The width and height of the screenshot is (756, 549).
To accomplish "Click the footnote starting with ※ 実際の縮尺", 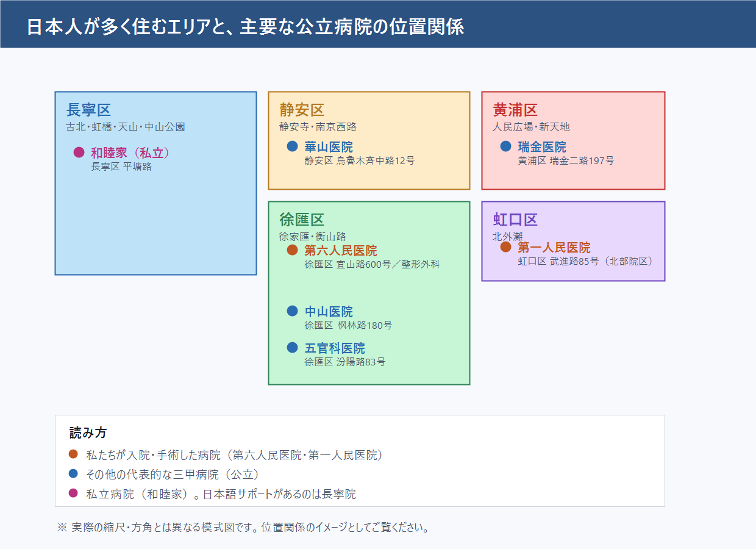I will [x=243, y=528].
